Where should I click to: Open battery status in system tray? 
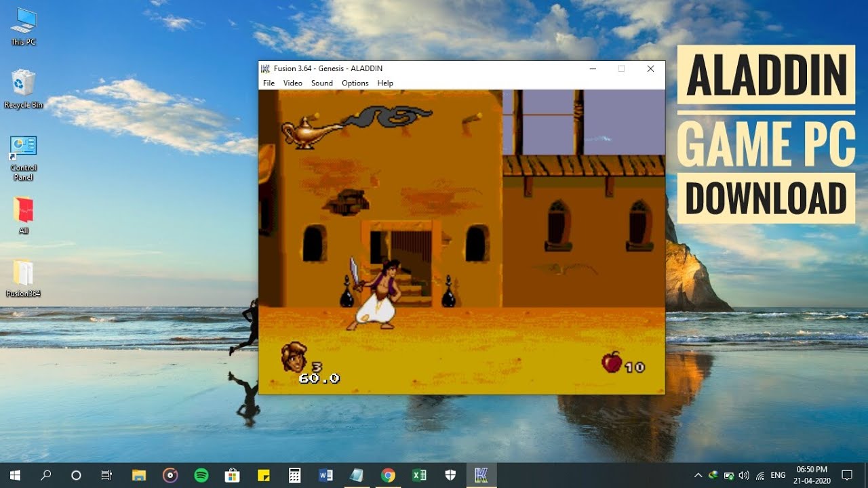728,475
